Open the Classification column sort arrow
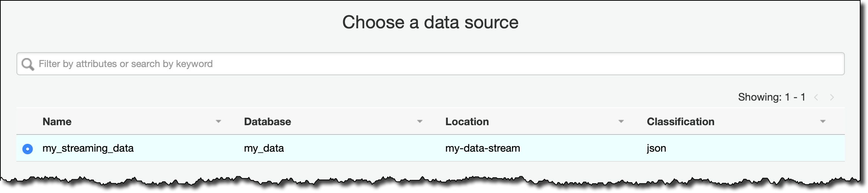 click(x=823, y=121)
